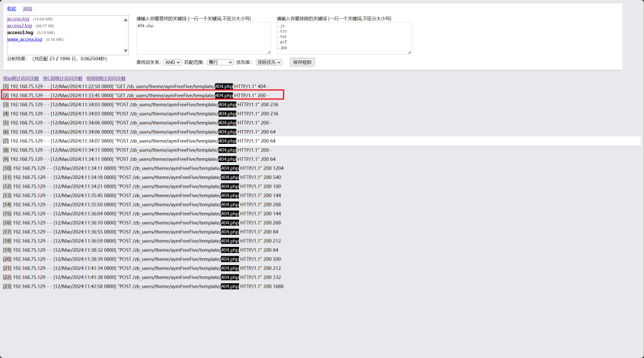This screenshot has height=358, width=644.
Task: Click the search keyword text area
Action: [x=203, y=38]
